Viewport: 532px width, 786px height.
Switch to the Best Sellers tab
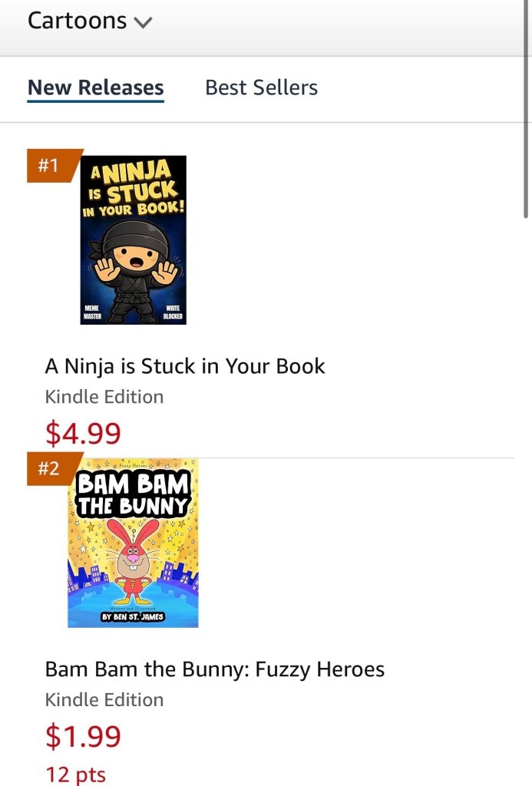pyautogui.click(x=261, y=88)
